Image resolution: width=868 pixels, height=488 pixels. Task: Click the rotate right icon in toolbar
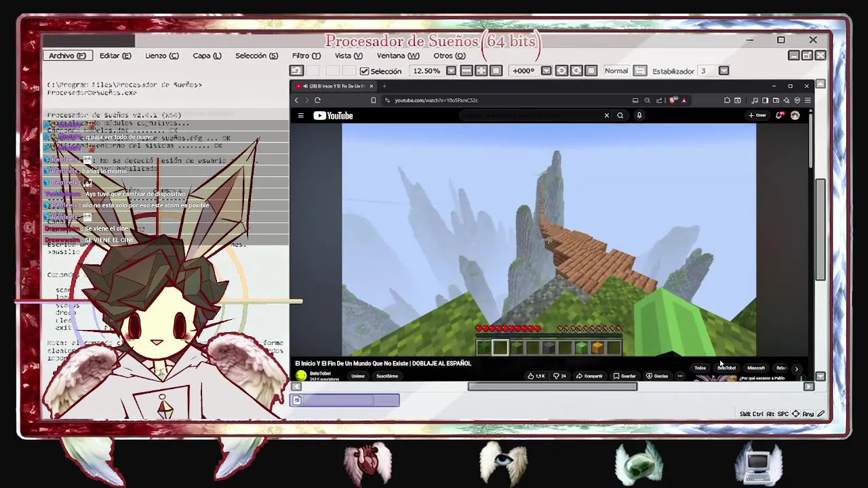click(576, 70)
